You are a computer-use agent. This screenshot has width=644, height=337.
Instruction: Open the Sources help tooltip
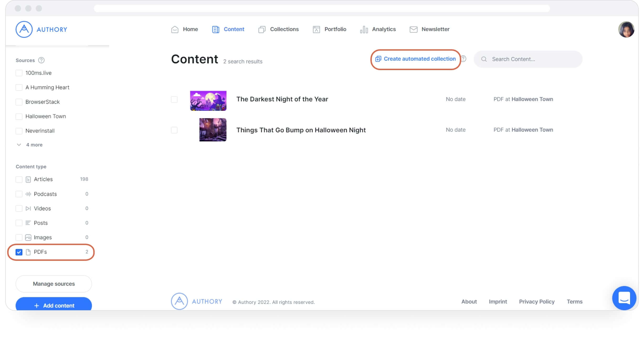coord(41,60)
